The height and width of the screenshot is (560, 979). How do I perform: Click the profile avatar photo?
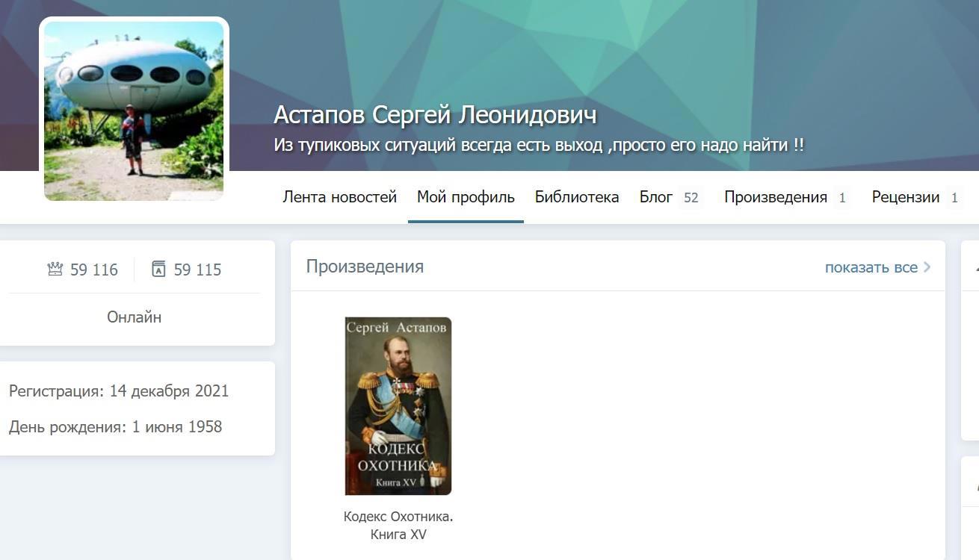click(x=134, y=111)
